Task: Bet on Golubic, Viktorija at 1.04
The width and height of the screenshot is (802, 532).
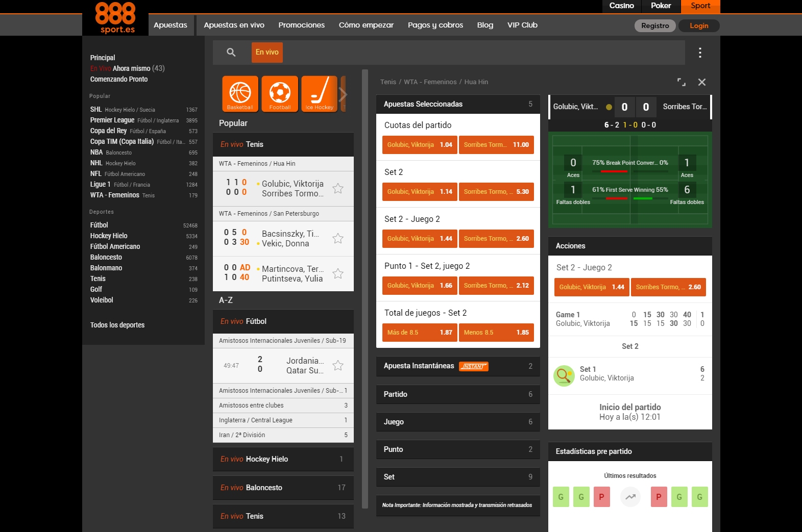Action: coord(420,145)
